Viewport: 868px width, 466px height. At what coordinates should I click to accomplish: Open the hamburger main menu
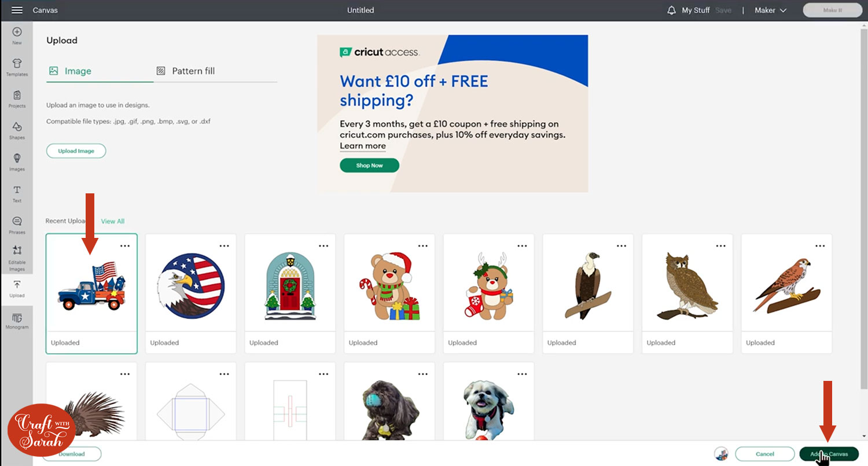(x=17, y=10)
